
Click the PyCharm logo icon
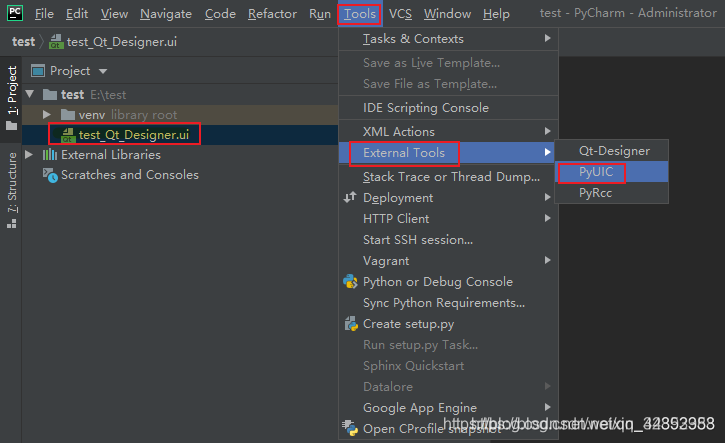15,12
